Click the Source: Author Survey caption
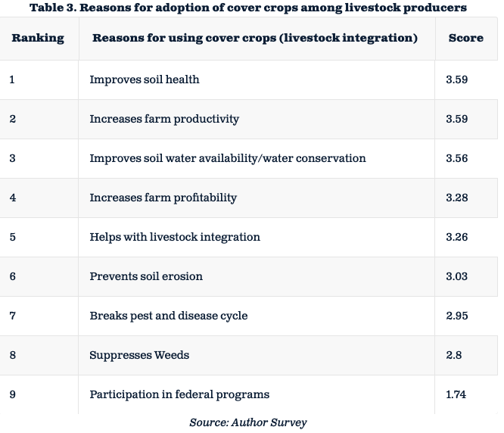 click(x=248, y=422)
